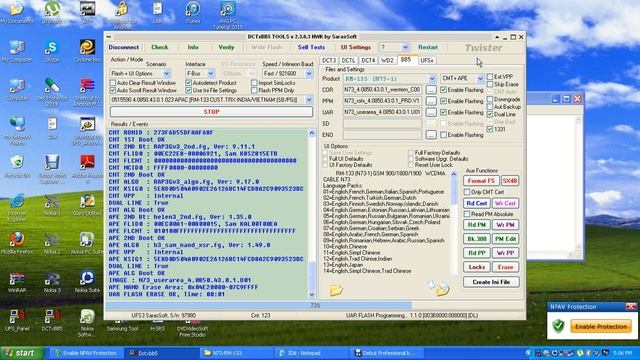Screen dimensions: 640x360
Task: Open the Cyclone Box desktop icon
Action: click(x=87, y=51)
